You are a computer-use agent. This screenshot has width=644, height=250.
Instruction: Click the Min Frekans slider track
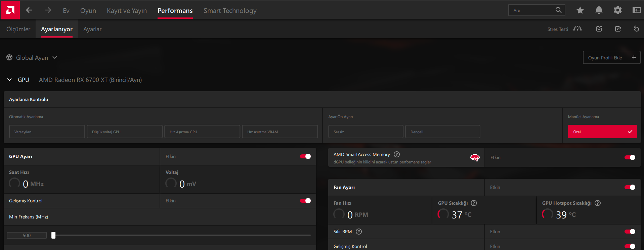coord(181,235)
